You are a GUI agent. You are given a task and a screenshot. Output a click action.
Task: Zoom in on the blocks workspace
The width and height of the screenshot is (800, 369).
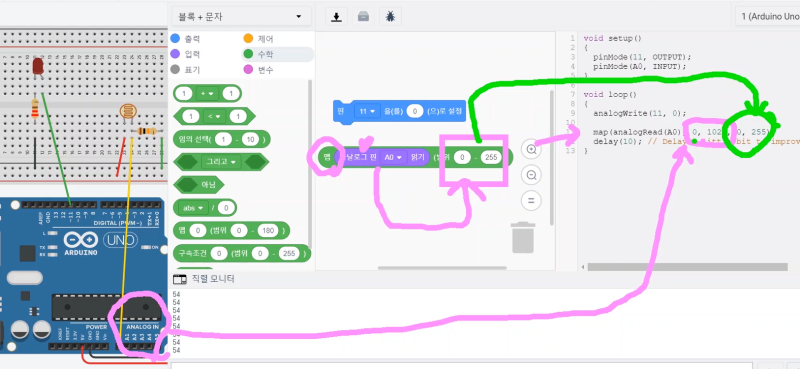(x=531, y=150)
